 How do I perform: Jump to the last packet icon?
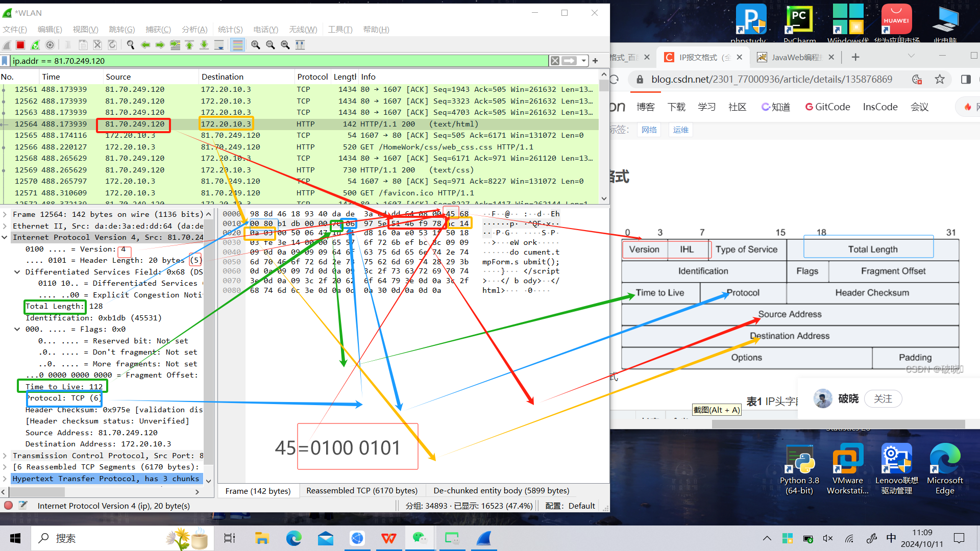[204, 45]
